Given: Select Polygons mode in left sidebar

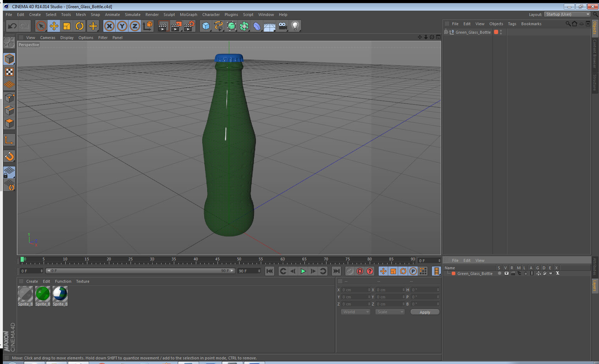Looking at the screenshot, I should click(x=9, y=123).
